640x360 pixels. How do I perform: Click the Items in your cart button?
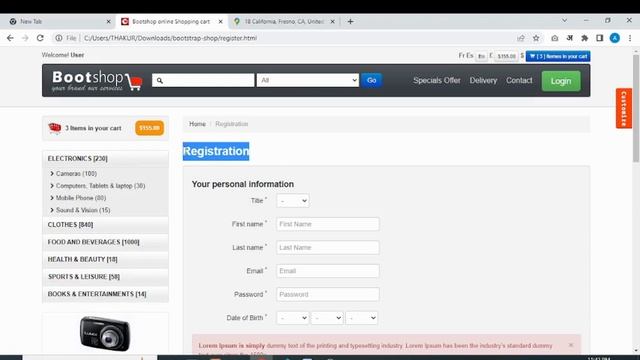point(558,56)
